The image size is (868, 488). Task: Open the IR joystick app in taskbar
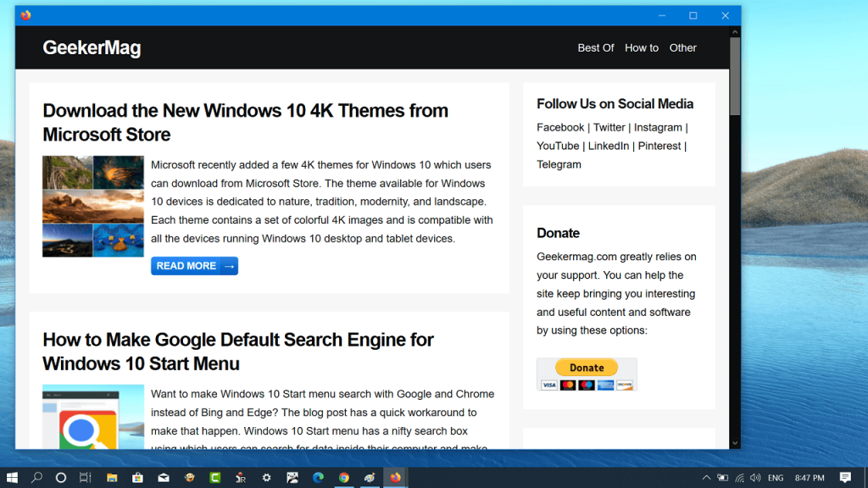tap(241, 478)
